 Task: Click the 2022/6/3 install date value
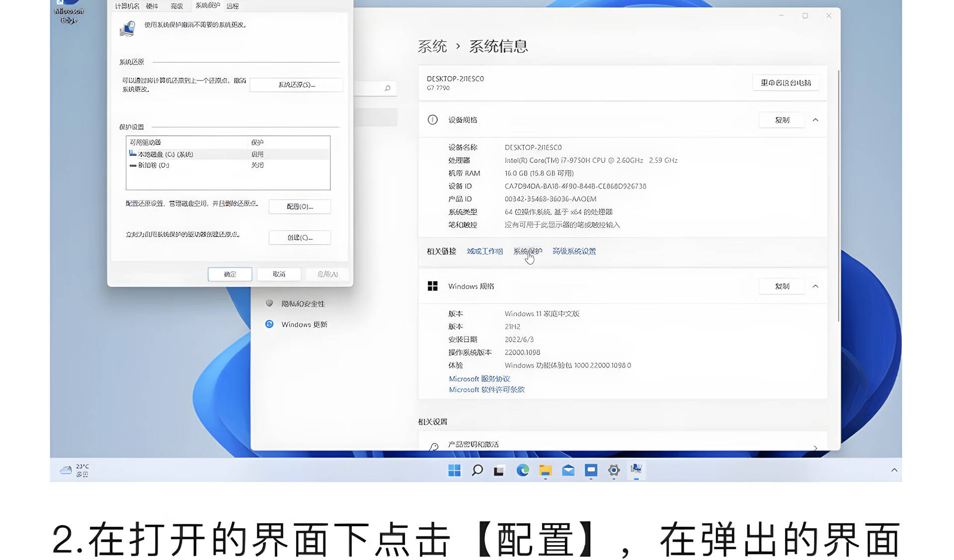(519, 340)
